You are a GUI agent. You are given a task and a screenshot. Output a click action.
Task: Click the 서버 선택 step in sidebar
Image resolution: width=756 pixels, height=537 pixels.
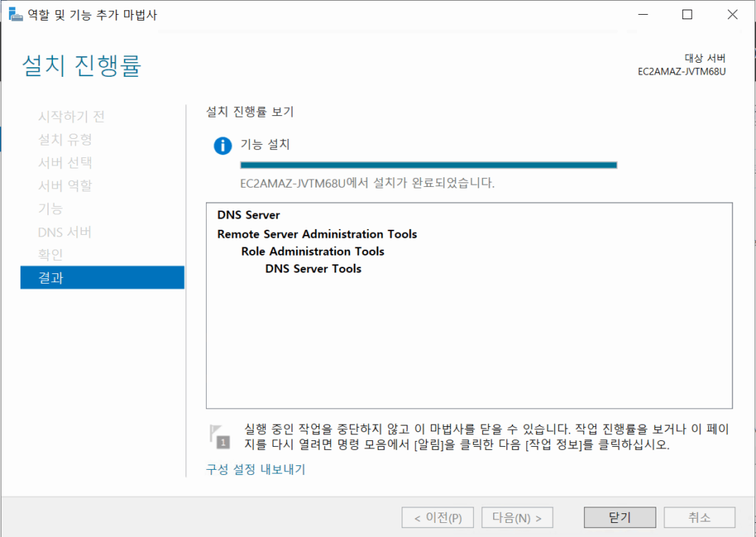click(x=65, y=163)
